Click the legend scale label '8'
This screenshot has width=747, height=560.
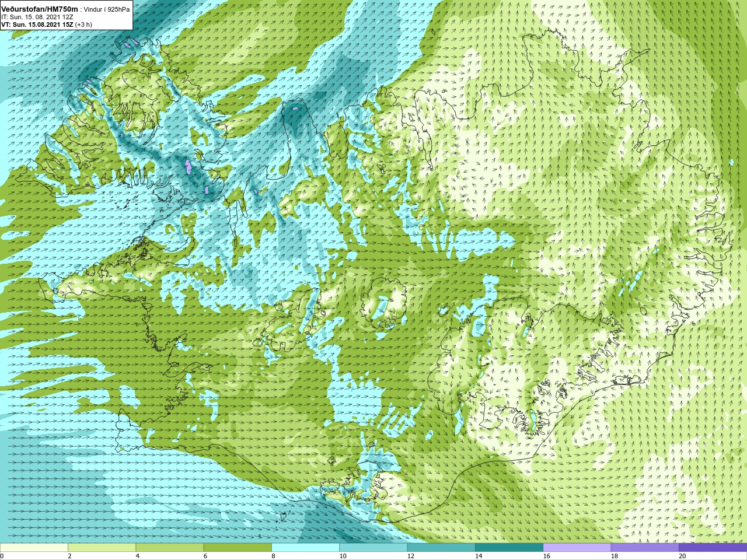point(273,556)
